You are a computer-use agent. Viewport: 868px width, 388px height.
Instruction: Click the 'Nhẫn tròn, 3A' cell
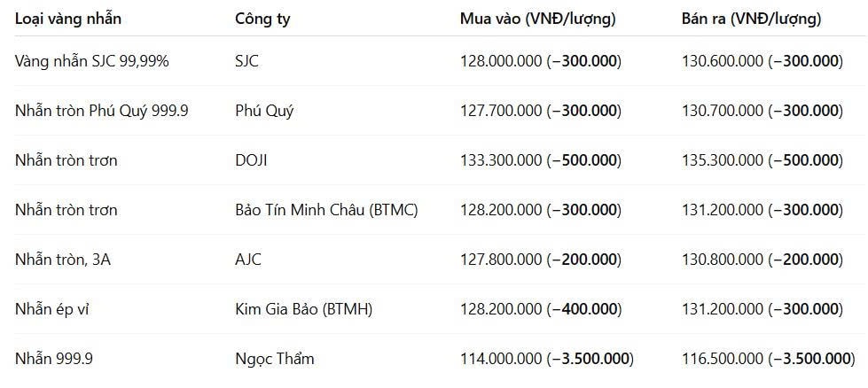click(x=63, y=260)
